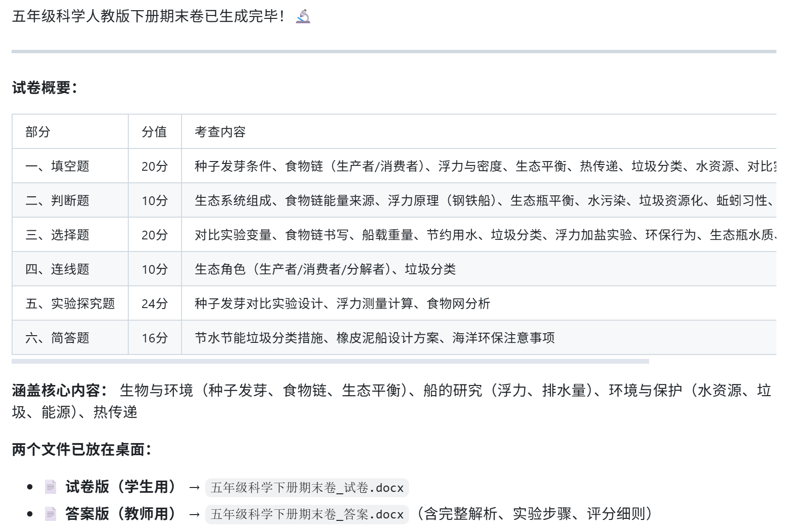Viewport: 789px width, 532px height.
Task: Select the 二、判断题 table cell
Action: [70, 200]
